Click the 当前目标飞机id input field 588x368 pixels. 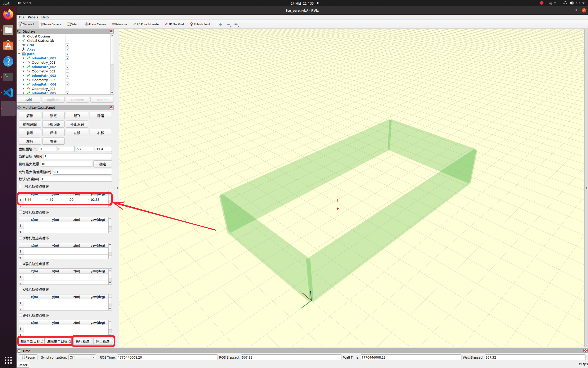point(78,156)
